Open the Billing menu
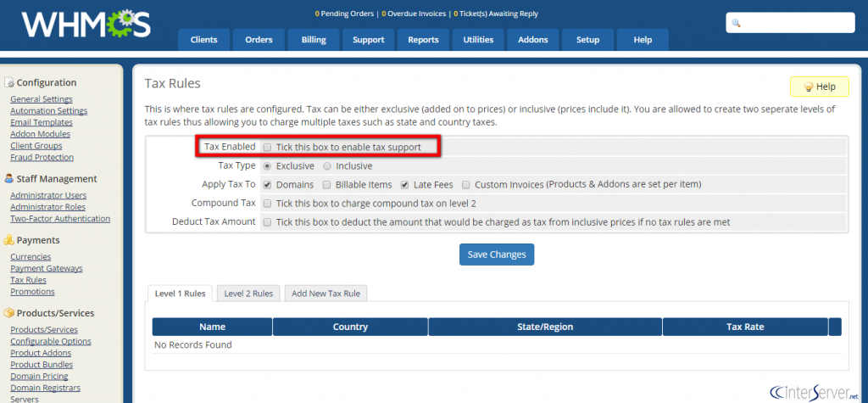 point(314,40)
